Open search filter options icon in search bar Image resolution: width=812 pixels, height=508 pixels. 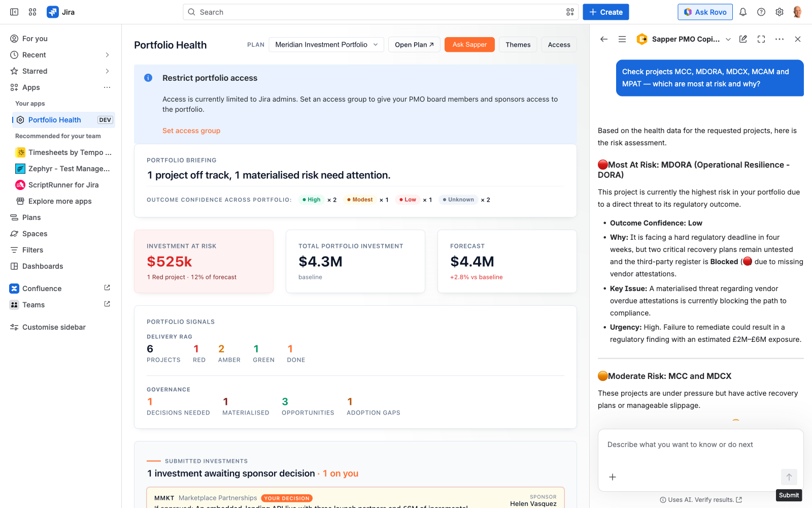[x=570, y=12]
